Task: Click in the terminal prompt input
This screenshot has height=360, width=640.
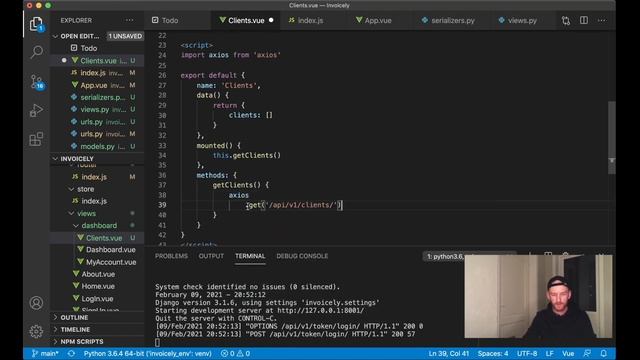Action: (158, 342)
